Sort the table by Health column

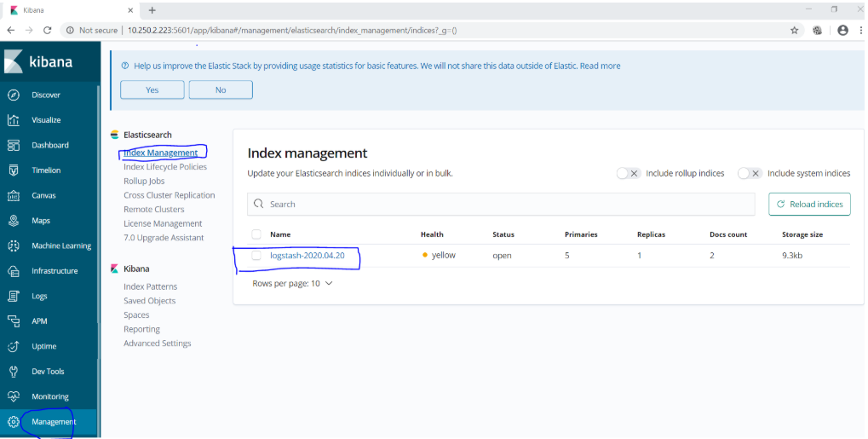[432, 234]
